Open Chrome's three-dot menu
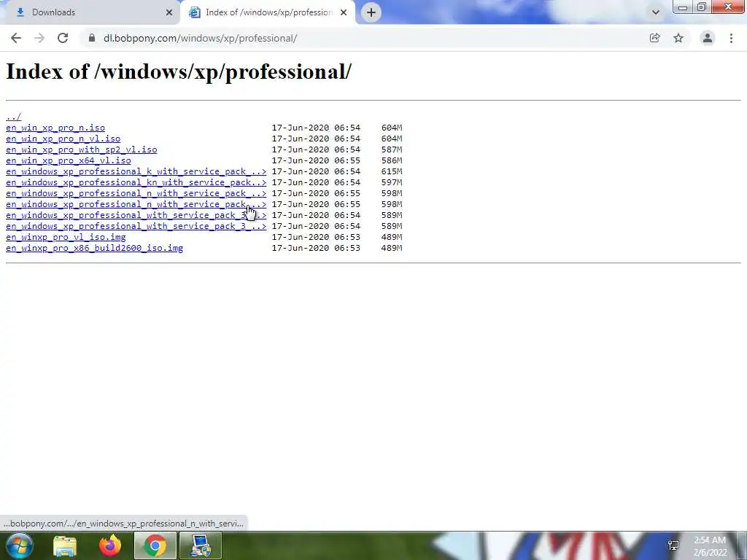Image resolution: width=747 pixels, height=560 pixels. (x=731, y=38)
